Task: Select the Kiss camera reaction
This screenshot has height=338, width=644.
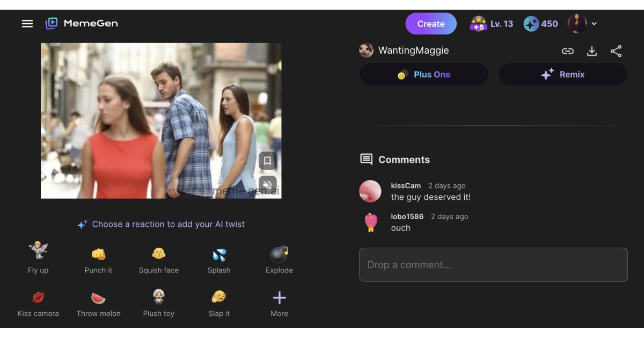Action: tap(38, 304)
